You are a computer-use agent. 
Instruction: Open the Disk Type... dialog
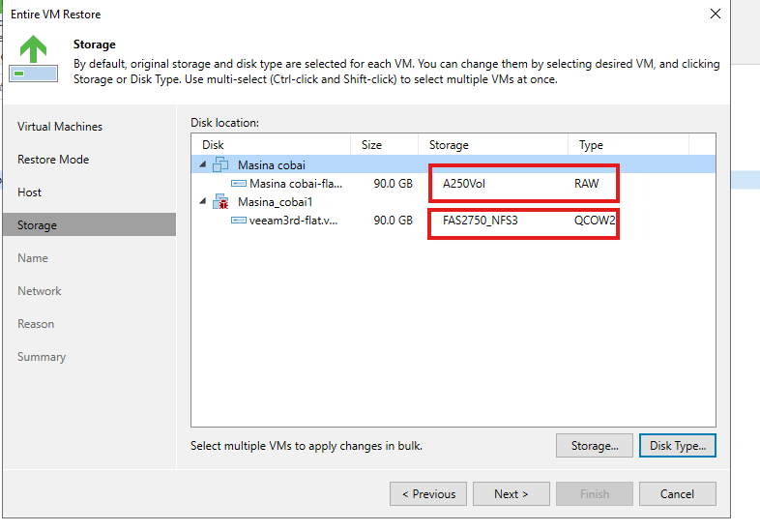[678, 445]
